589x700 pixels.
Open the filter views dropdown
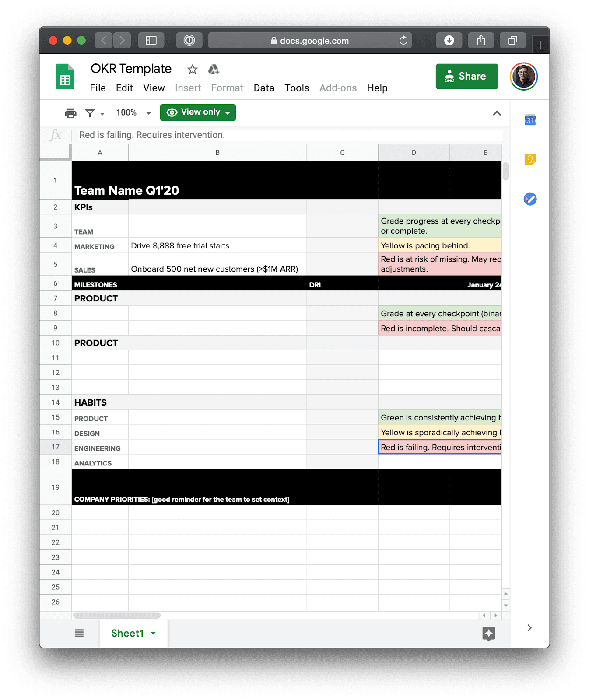point(95,113)
